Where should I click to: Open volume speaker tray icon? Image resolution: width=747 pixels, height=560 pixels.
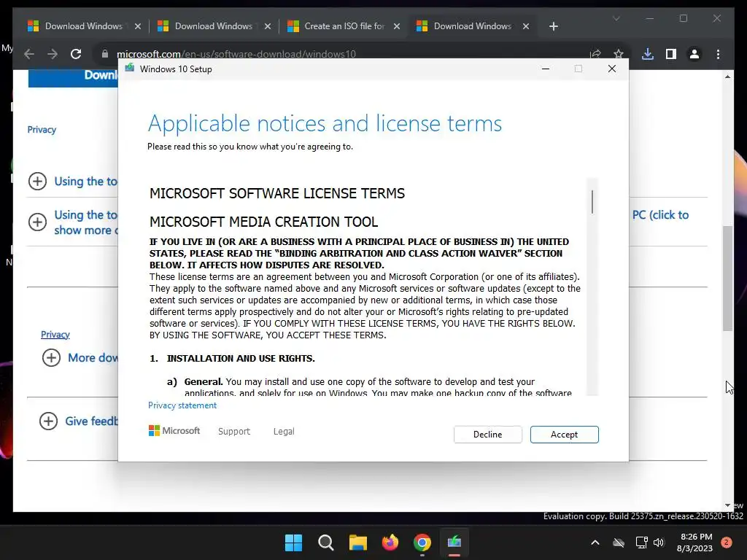[659, 542]
